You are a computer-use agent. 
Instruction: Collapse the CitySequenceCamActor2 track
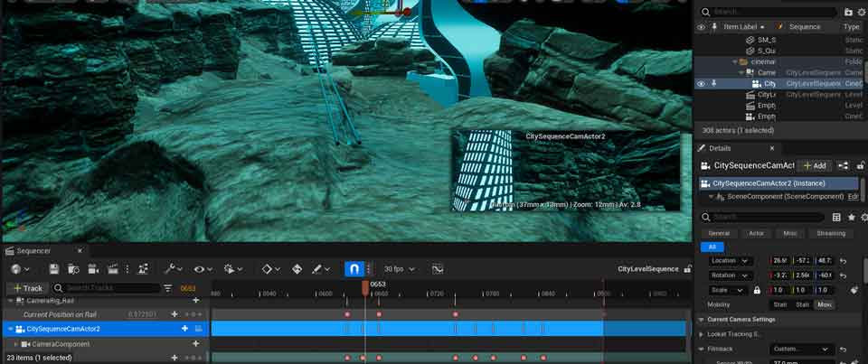coord(11,329)
